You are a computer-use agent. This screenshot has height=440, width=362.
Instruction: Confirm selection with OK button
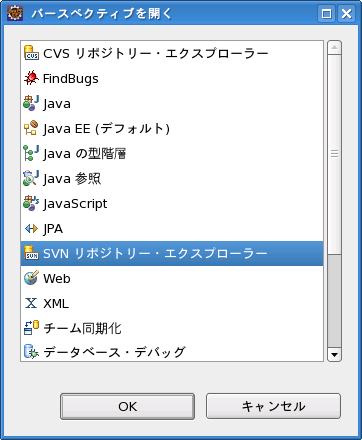pos(127,406)
